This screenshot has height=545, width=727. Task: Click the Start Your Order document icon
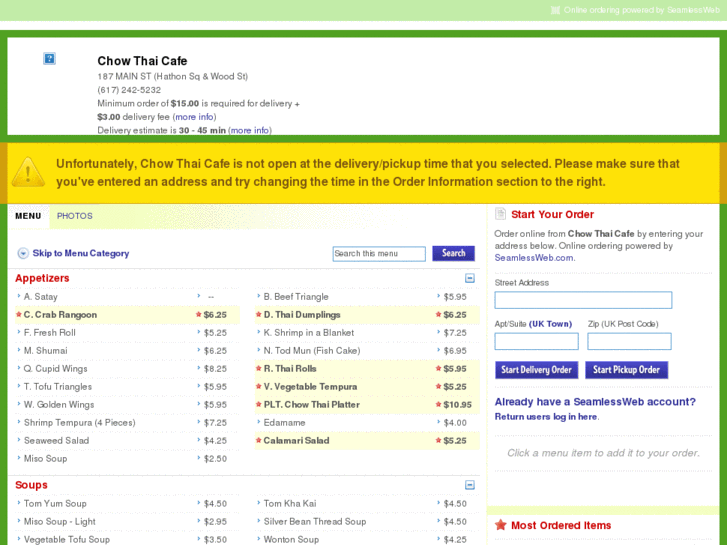click(x=500, y=214)
